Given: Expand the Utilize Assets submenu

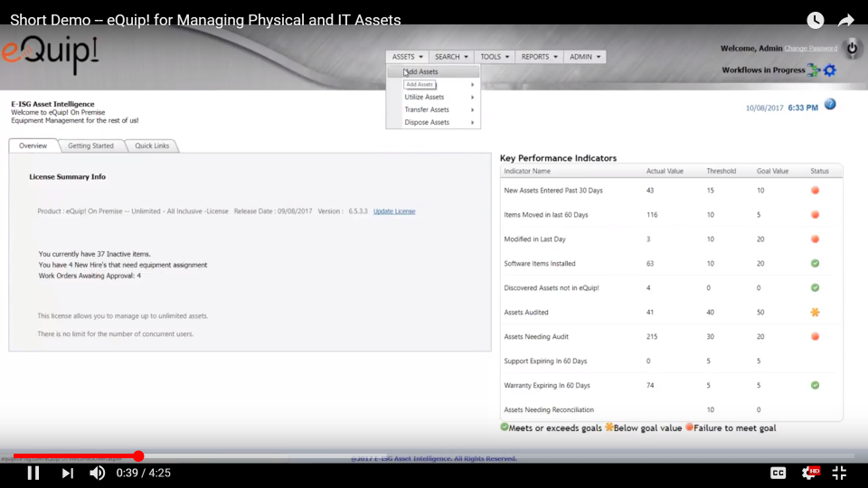Looking at the screenshot, I should (433, 97).
